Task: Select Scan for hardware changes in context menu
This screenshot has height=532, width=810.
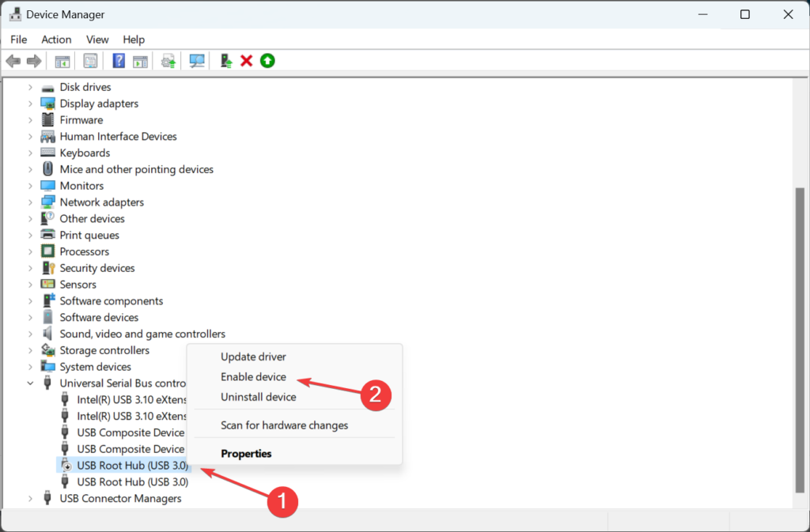Action: click(x=284, y=425)
